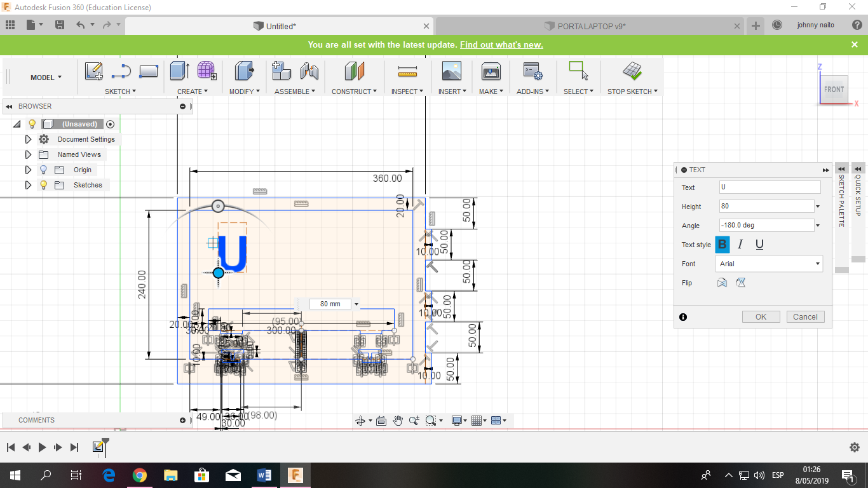Open the Find out what's new link

[501, 45]
